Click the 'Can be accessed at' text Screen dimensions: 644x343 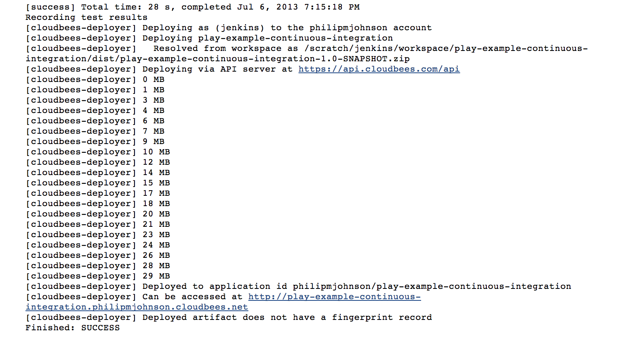pos(192,297)
